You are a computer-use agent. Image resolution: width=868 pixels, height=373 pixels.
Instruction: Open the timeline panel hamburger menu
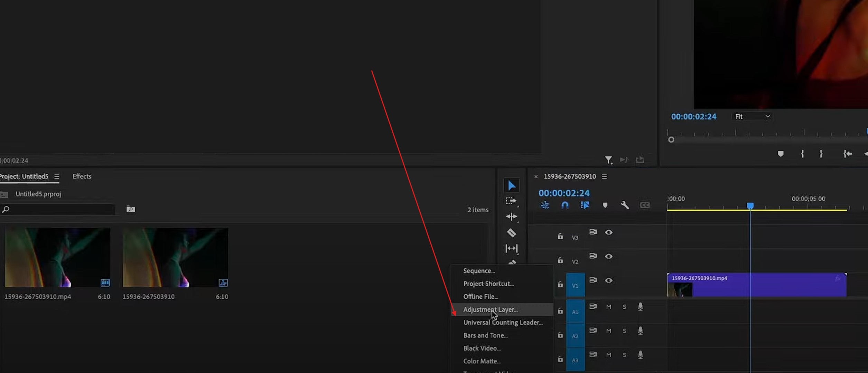point(604,176)
